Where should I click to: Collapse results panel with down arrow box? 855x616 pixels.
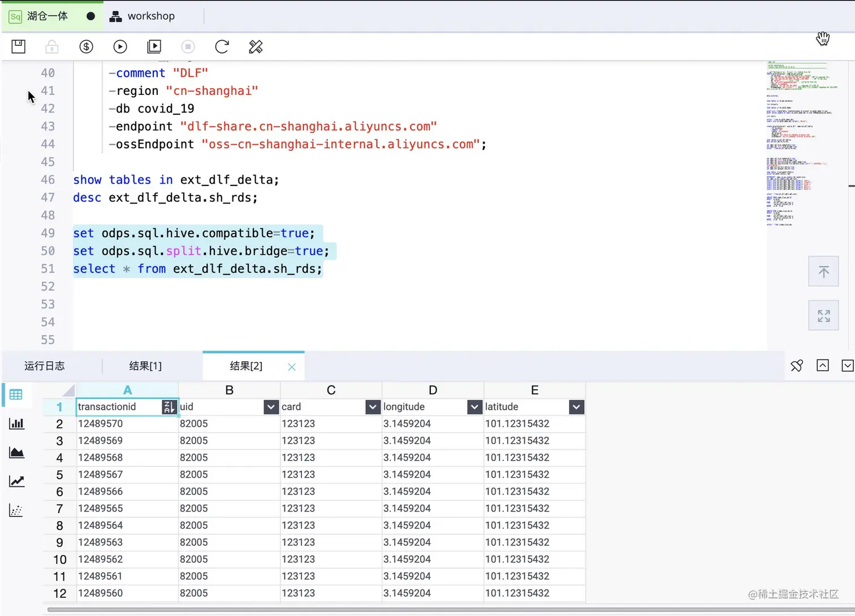848,366
